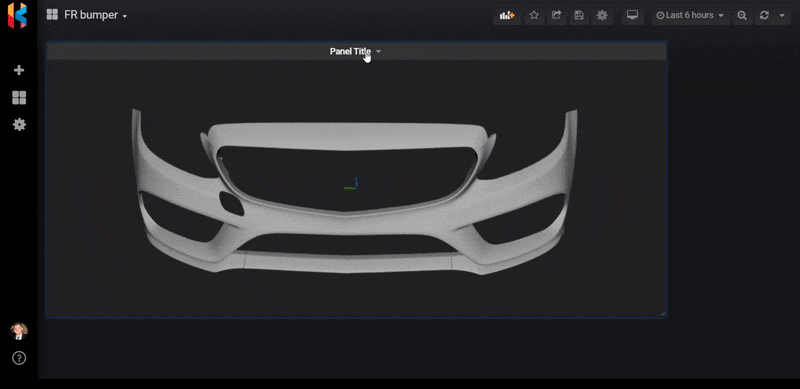Open the Share dashboard icon
Image resolution: width=800 pixels, height=389 pixels.
pos(556,15)
